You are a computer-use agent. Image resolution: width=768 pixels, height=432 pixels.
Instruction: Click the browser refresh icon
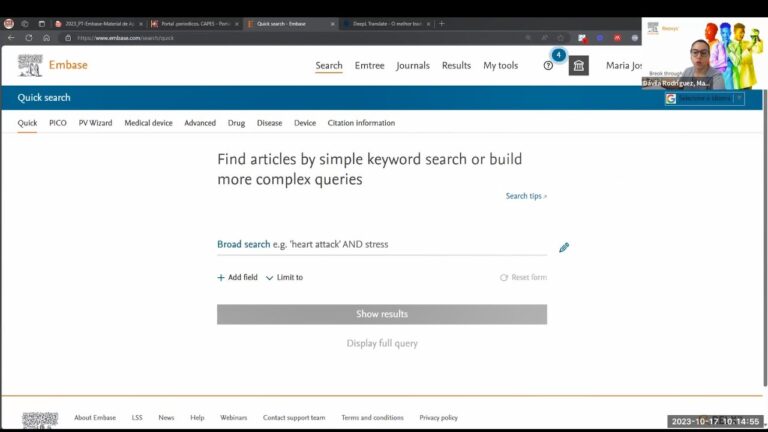pyautogui.click(x=29, y=38)
